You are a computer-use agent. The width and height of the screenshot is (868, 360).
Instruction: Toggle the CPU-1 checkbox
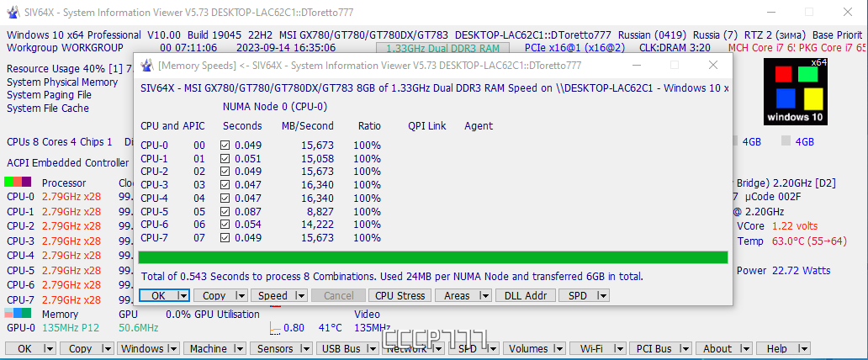[225, 159]
